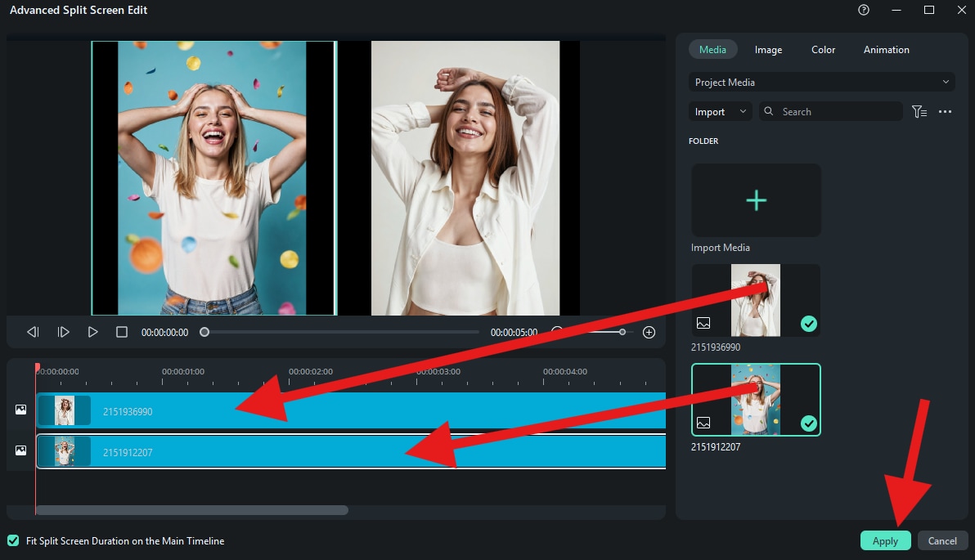
Task: Click green checkmark on 2151936990 media
Action: tap(808, 324)
